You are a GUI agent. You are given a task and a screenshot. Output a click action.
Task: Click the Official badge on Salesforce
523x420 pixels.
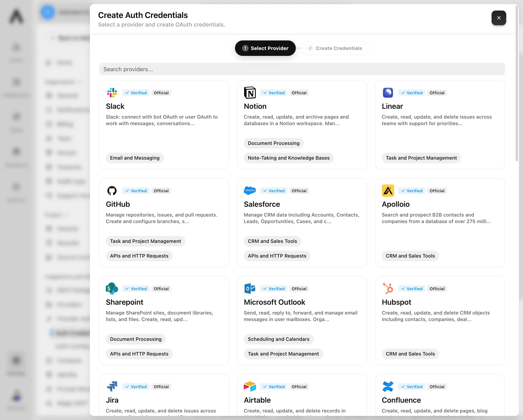[x=299, y=190]
